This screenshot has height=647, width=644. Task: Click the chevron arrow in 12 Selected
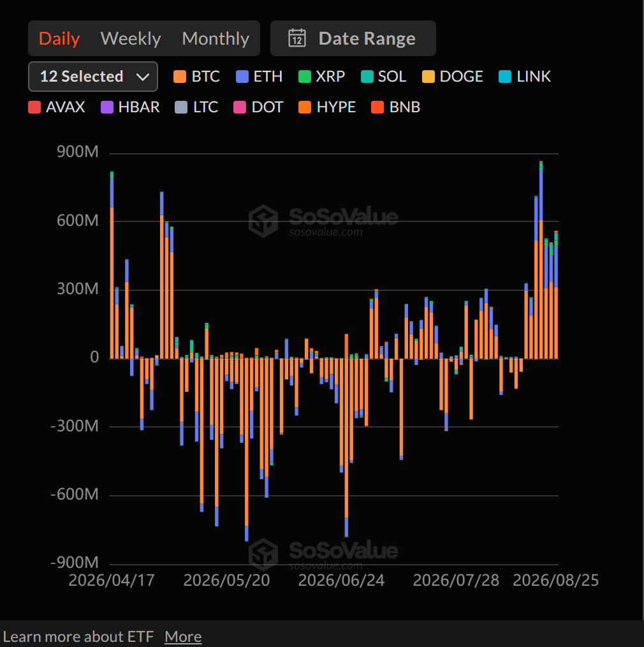[x=143, y=77]
